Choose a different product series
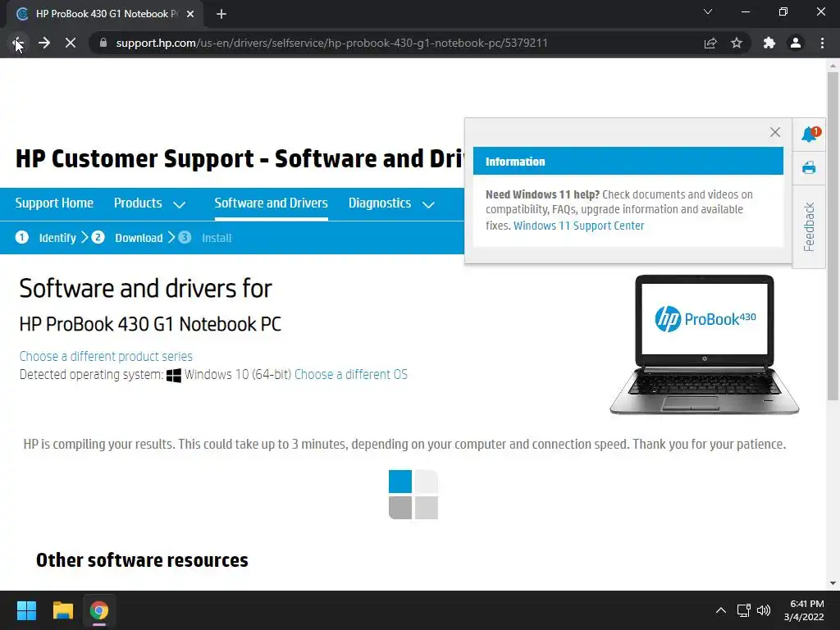 (x=106, y=356)
